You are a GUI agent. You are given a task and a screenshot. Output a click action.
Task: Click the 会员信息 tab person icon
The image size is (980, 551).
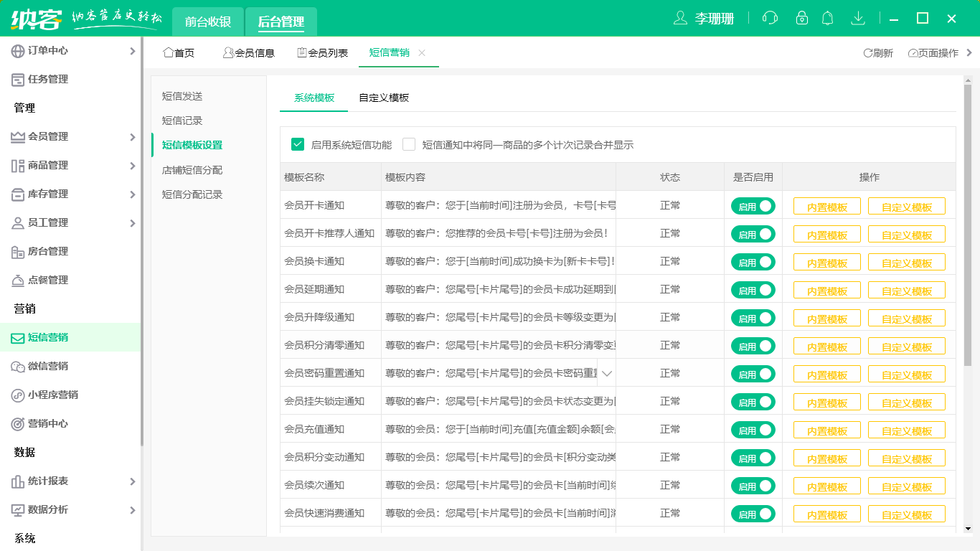pyautogui.click(x=228, y=52)
